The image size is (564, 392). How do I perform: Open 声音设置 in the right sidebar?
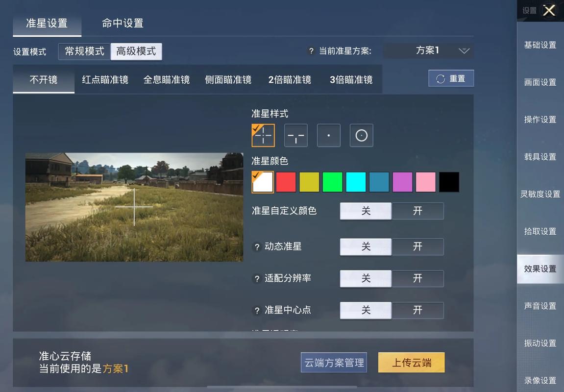[540, 306]
